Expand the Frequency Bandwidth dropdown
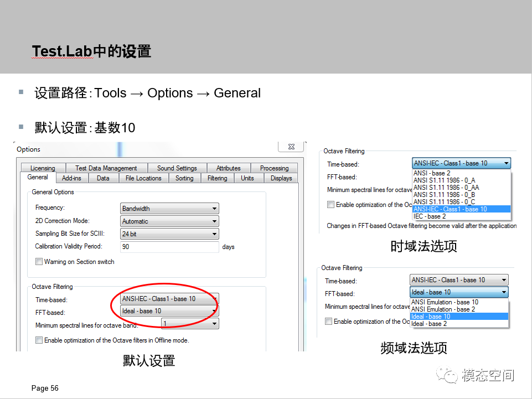This screenshot has height=399, width=532. [169, 208]
